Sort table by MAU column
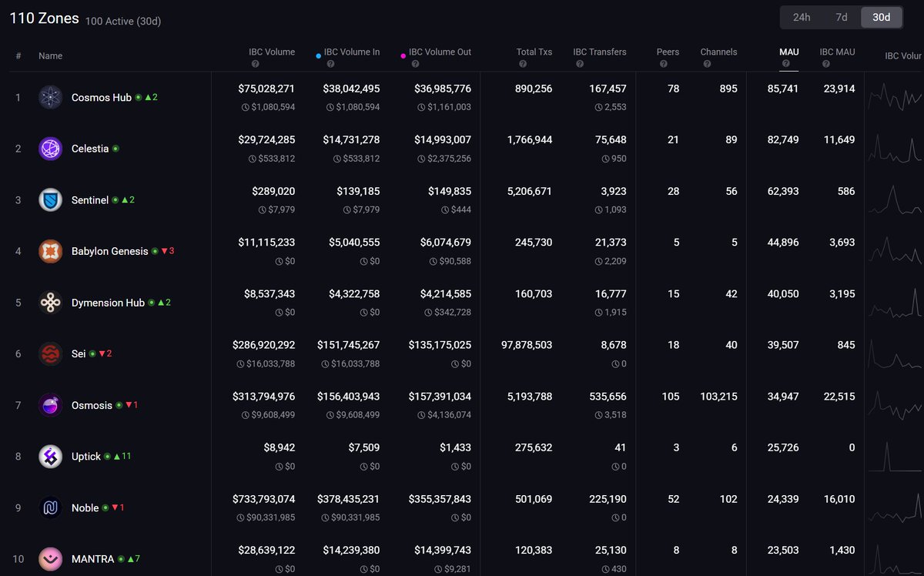The height and width of the screenshot is (576, 924). coord(789,52)
